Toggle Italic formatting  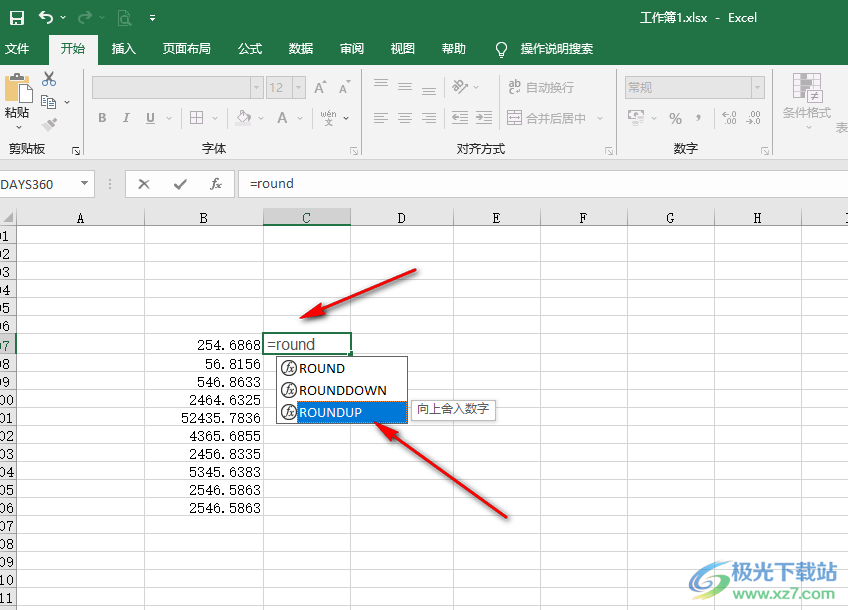[126, 118]
